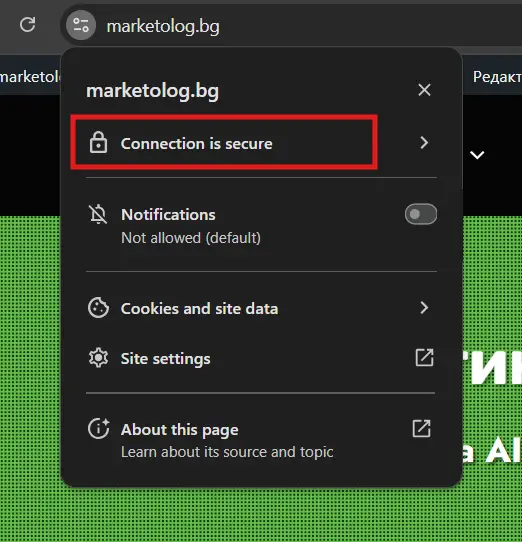Enable the Notifications toggle switch

(421, 214)
